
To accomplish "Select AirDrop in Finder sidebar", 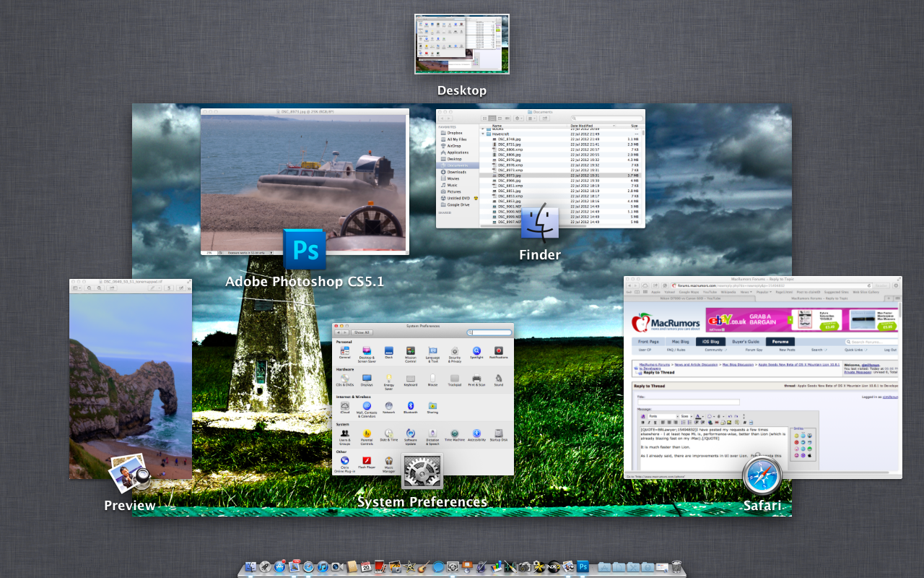I will pyautogui.click(x=453, y=146).
